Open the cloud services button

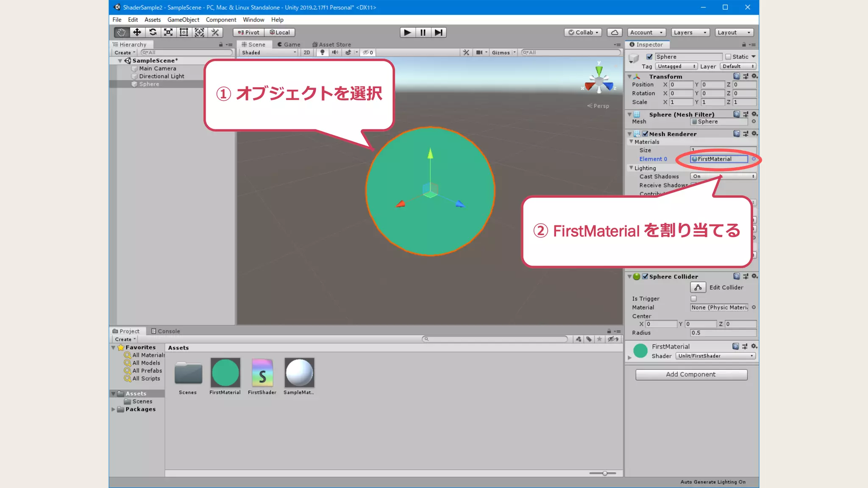tap(615, 32)
